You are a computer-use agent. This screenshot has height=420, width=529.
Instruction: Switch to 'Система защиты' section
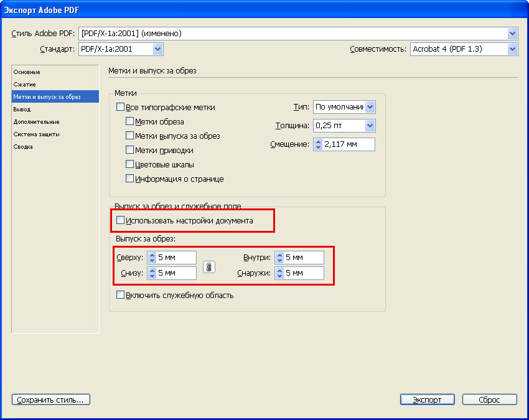pyautogui.click(x=55, y=134)
